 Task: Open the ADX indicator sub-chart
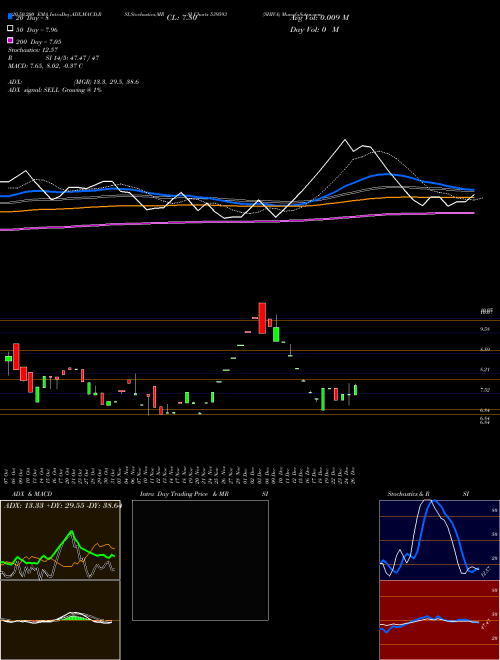tap(60, 540)
